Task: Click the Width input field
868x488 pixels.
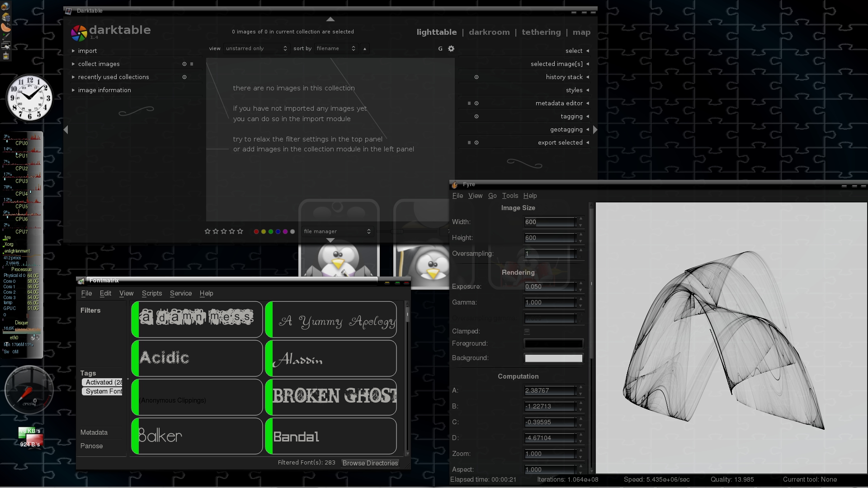Action: coord(550,222)
